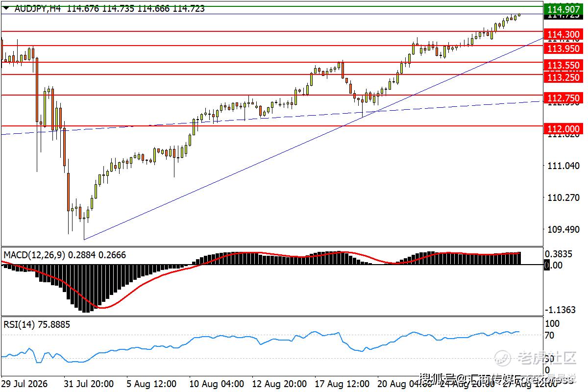Select the red 114.300 level label
The height and width of the screenshot is (392, 588).
pyautogui.click(x=563, y=34)
